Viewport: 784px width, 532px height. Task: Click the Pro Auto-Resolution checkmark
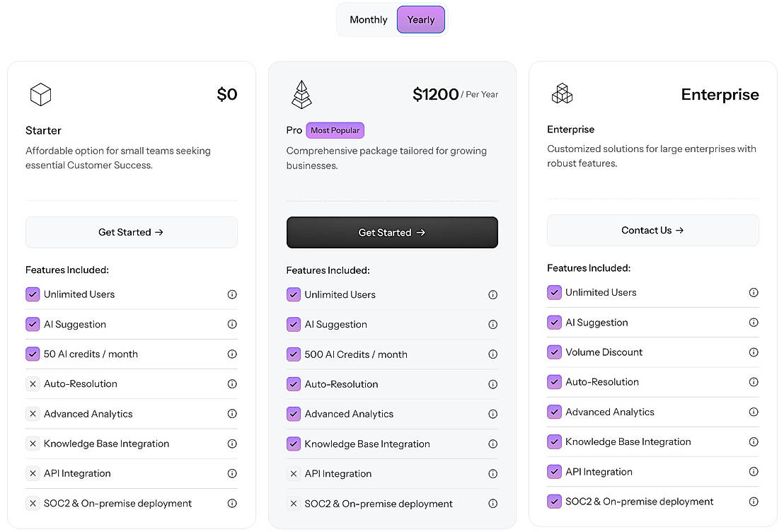[x=294, y=385]
